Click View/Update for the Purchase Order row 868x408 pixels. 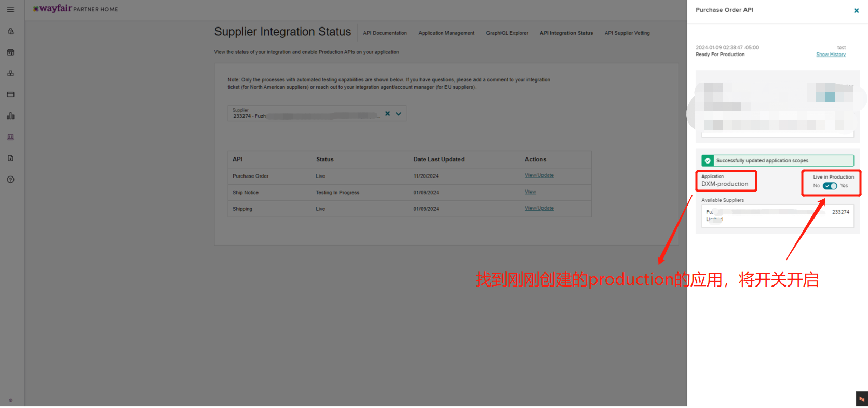[x=539, y=175]
